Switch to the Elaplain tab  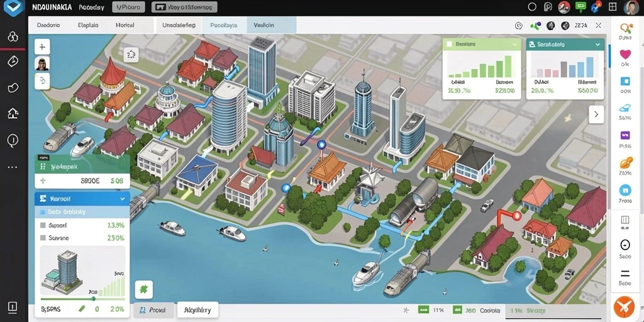click(x=88, y=25)
